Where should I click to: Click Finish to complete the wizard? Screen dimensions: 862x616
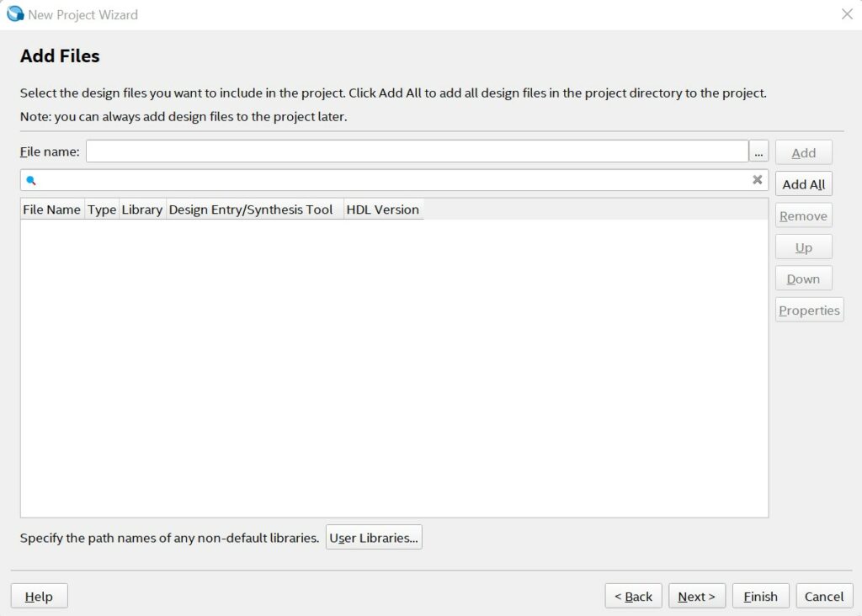(x=760, y=597)
